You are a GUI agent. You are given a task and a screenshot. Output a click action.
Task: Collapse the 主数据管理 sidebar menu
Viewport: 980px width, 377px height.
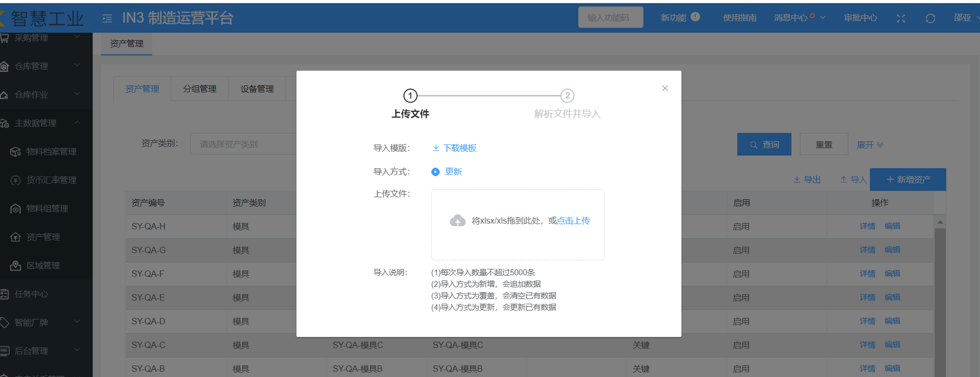[x=77, y=123]
